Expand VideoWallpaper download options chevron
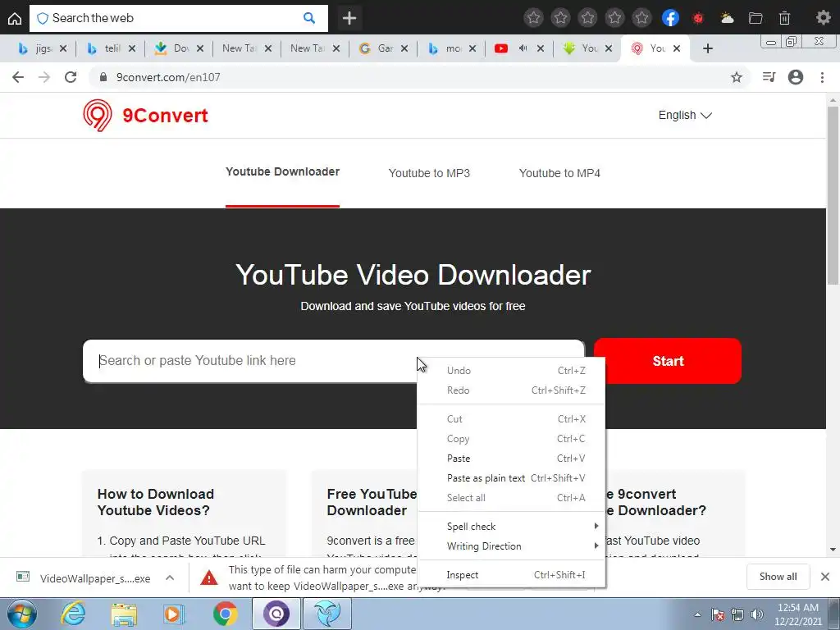Screen dimensions: 840x630 coord(170,577)
